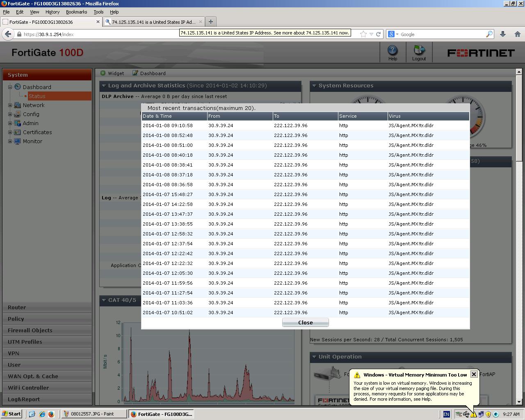The height and width of the screenshot is (420, 525).
Task: Expand the Network tree node
Action: click(x=10, y=105)
